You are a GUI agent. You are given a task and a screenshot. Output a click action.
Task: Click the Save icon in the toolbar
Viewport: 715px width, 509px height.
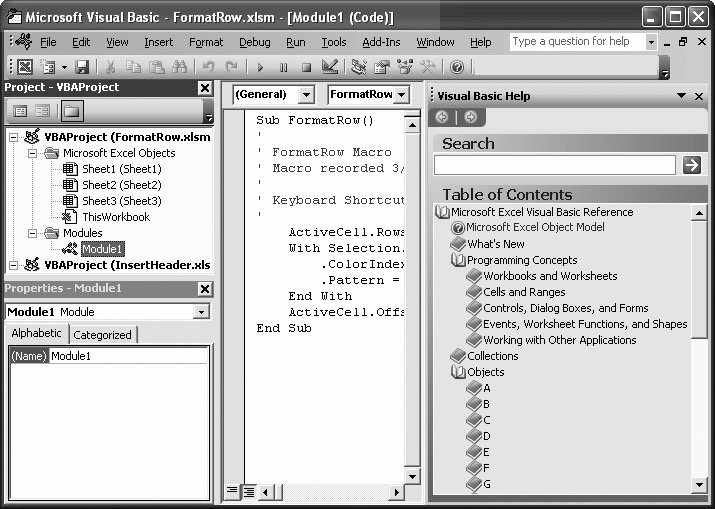[x=81, y=67]
